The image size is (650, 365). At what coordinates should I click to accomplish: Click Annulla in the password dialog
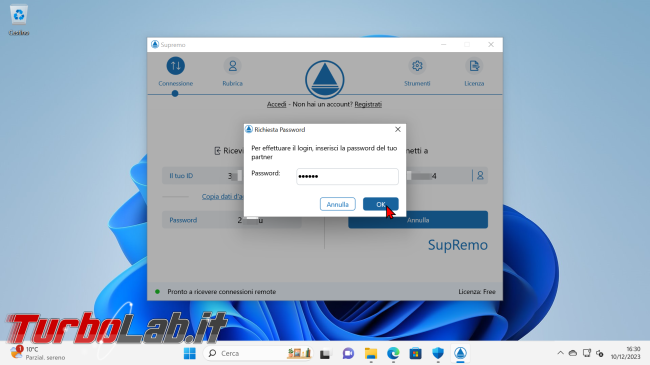(337, 204)
